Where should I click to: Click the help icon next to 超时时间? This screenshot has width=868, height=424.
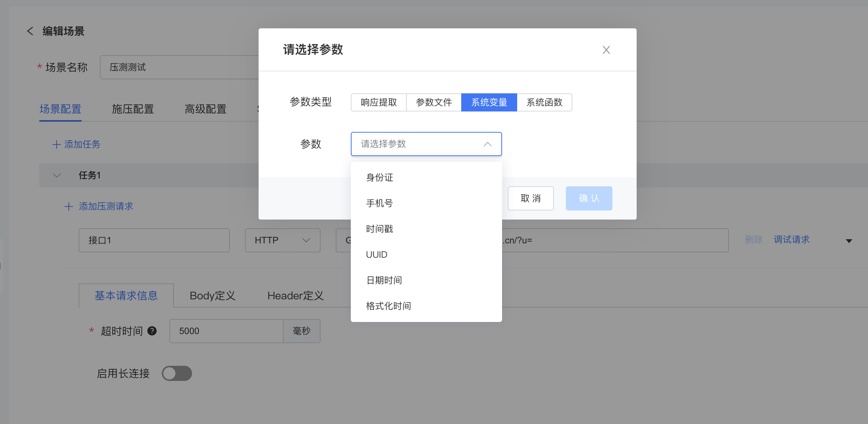(x=152, y=331)
